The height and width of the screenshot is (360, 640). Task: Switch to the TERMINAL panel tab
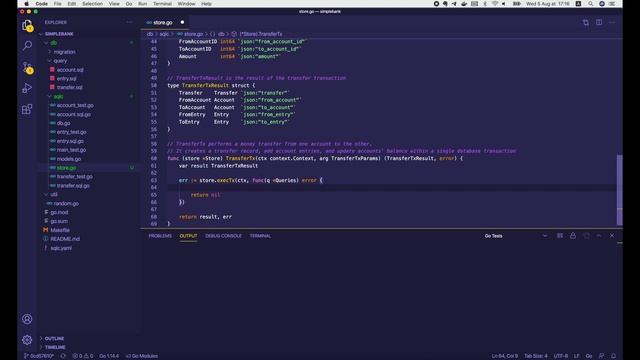click(260, 236)
